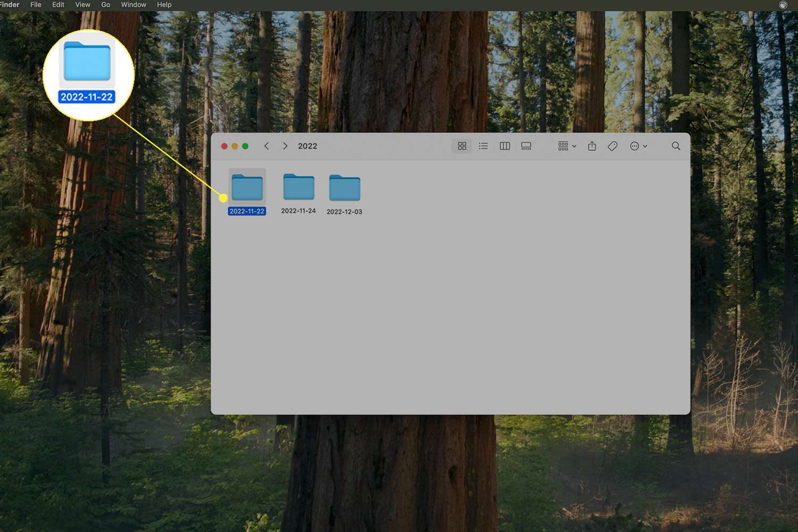Click the tag icon to edit tags

coord(612,146)
